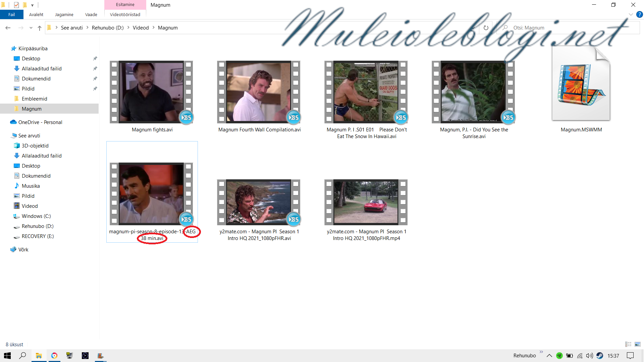Open the Vaade ribbon tab
The width and height of the screenshot is (644, 362).
point(91,14)
